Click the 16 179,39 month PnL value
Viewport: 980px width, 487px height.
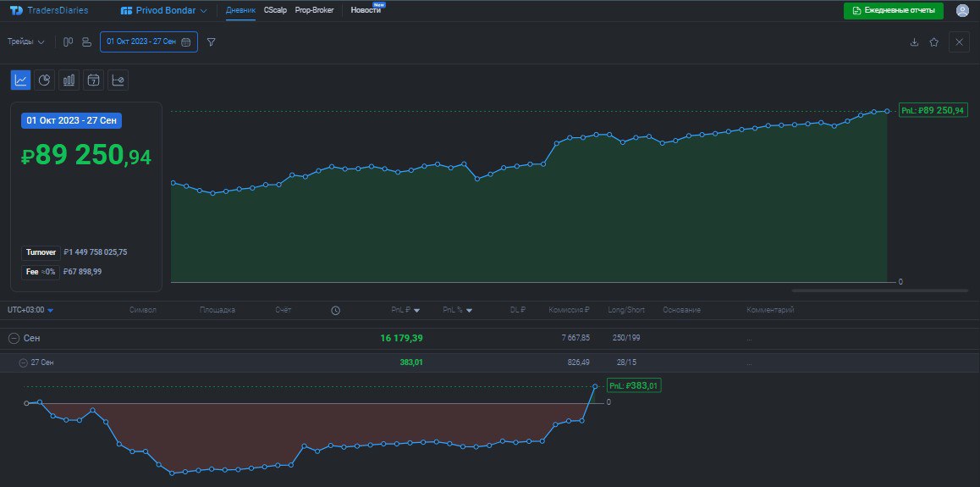click(x=401, y=338)
